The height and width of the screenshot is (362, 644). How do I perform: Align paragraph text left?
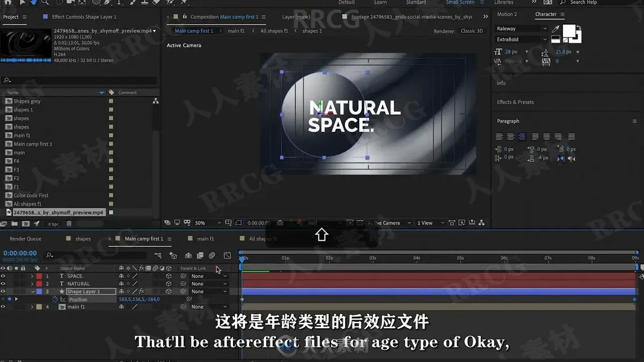coord(500,137)
